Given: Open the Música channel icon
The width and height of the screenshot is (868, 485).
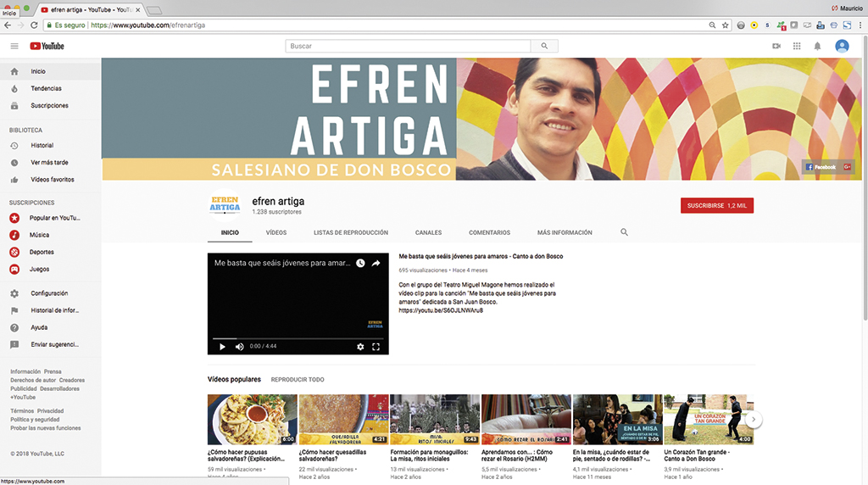Looking at the screenshot, I should [14, 236].
